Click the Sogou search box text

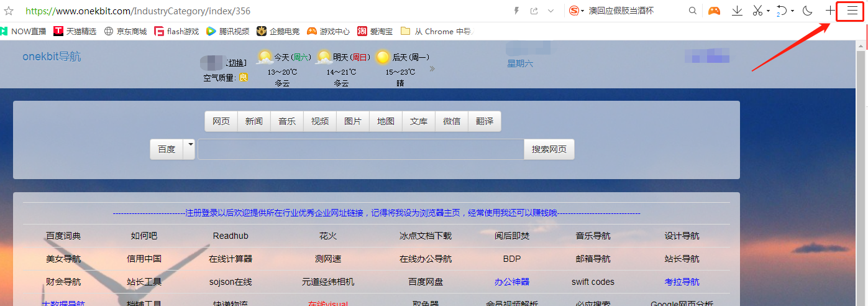coord(621,11)
